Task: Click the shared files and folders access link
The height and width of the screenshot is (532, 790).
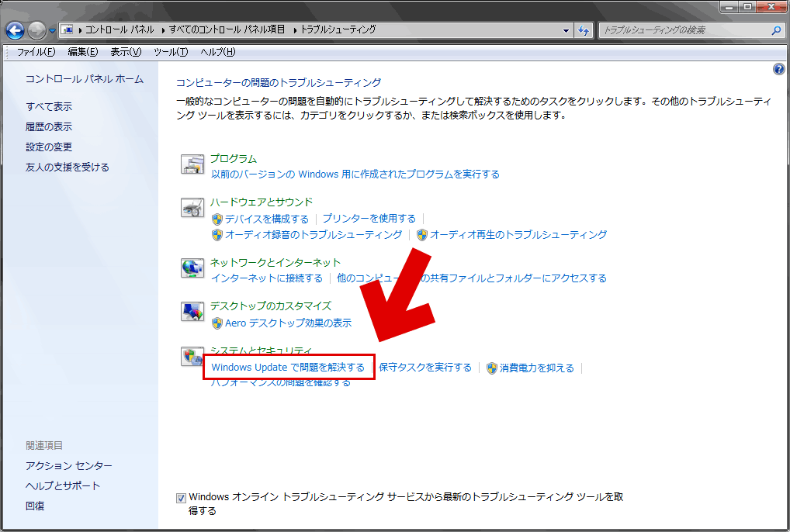Action: (x=472, y=278)
